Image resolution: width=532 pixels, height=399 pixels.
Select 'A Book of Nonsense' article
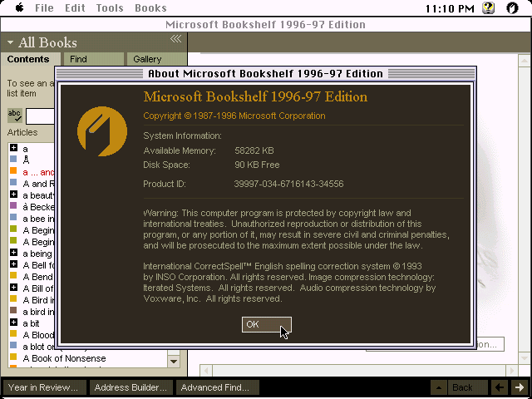[x=64, y=358]
